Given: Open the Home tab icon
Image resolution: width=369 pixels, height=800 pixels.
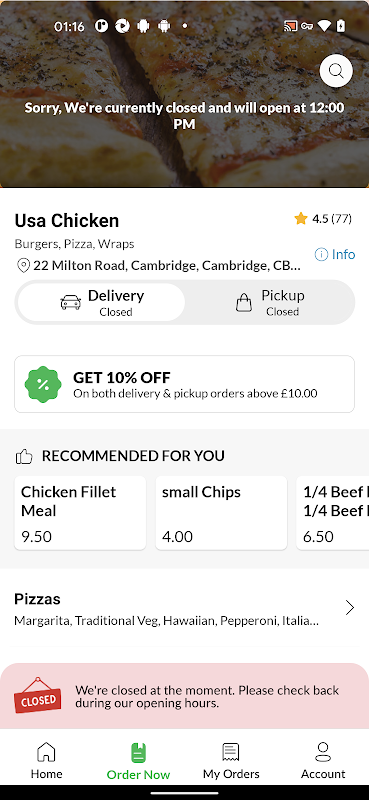Looking at the screenshot, I should pos(46,752).
